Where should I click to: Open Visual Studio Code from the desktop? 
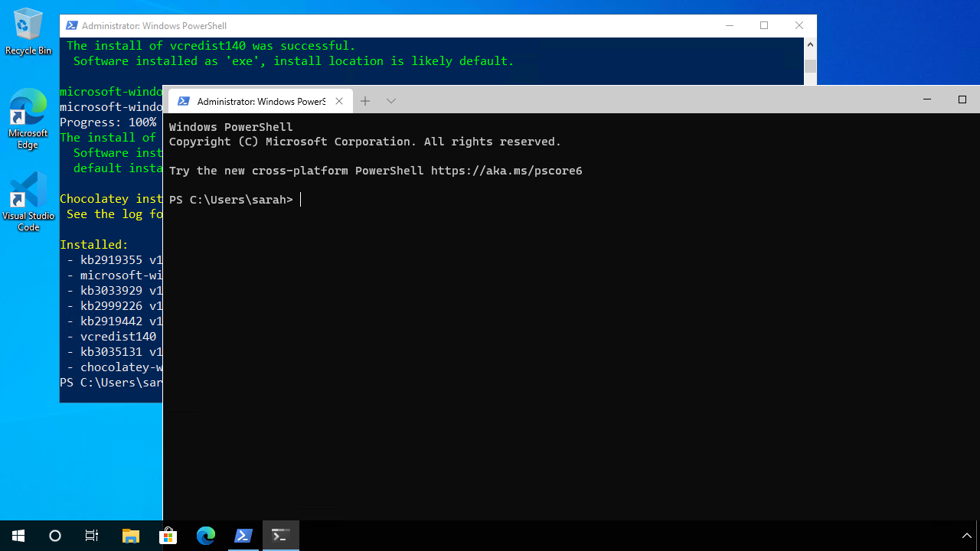28,195
